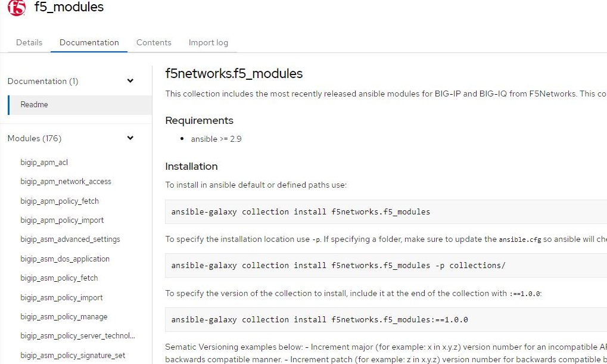Open the Readme documentation entry

pyautogui.click(x=35, y=104)
